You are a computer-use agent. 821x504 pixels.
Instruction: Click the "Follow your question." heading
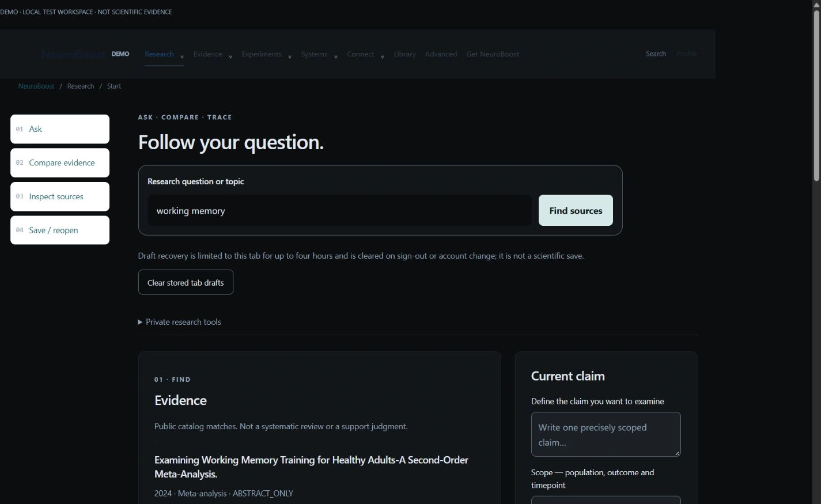click(231, 142)
